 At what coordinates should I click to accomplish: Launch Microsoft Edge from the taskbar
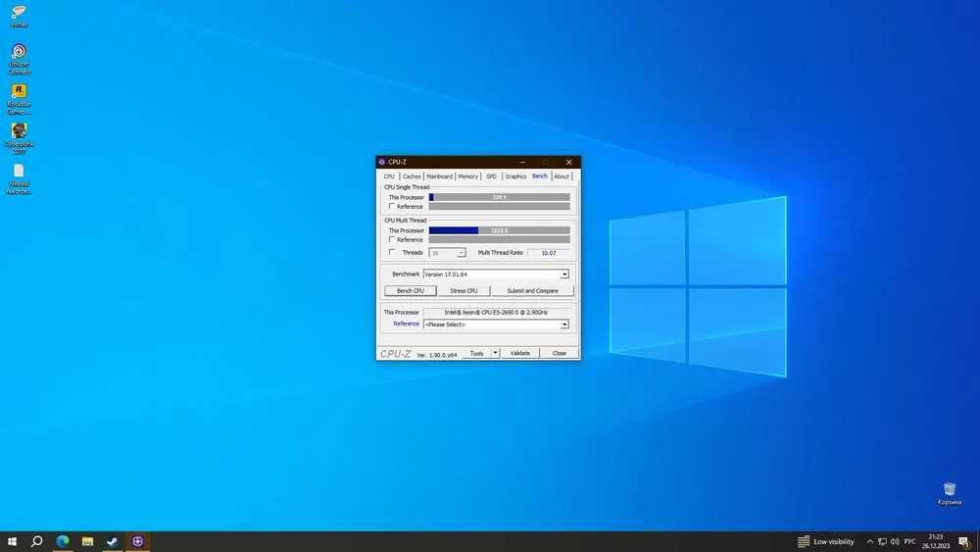63,541
